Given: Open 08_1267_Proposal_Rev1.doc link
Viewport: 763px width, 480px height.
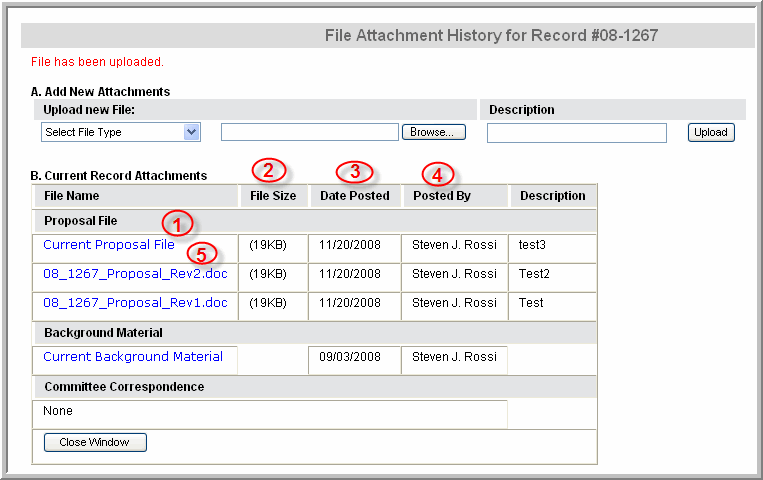Looking at the screenshot, I should click(x=135, y=303).
